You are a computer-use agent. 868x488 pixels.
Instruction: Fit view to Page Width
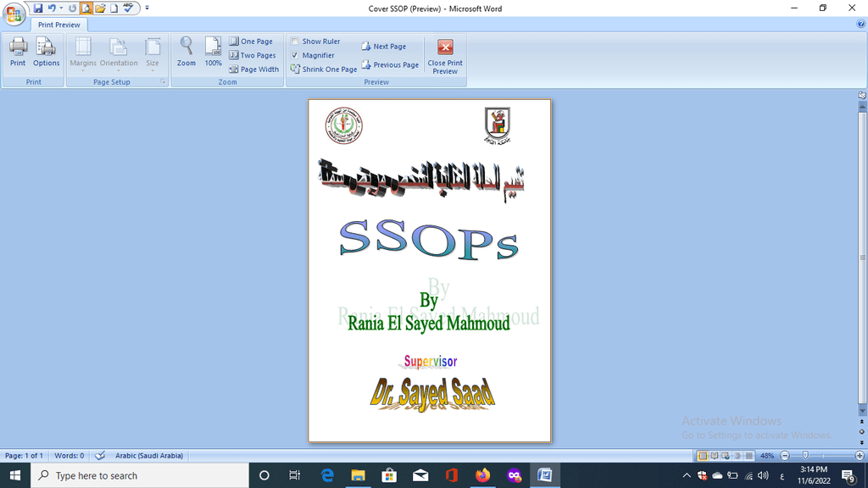coord(253,69)
